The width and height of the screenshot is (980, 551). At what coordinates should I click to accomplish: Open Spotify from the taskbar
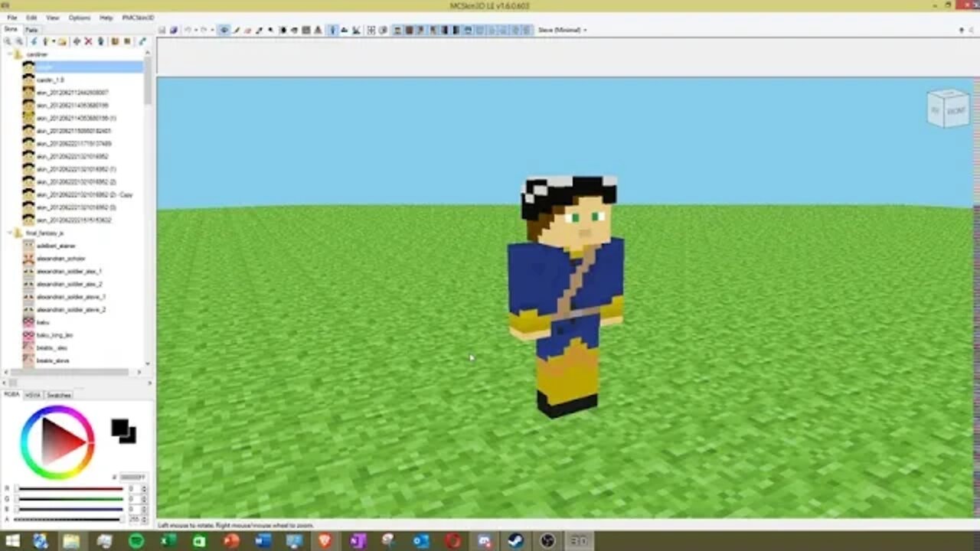pos(136,541)
